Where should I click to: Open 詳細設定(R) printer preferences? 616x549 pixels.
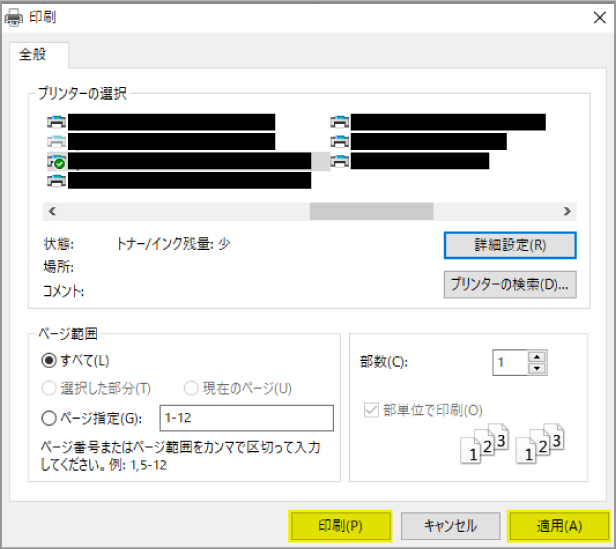(x=509, y=244)
